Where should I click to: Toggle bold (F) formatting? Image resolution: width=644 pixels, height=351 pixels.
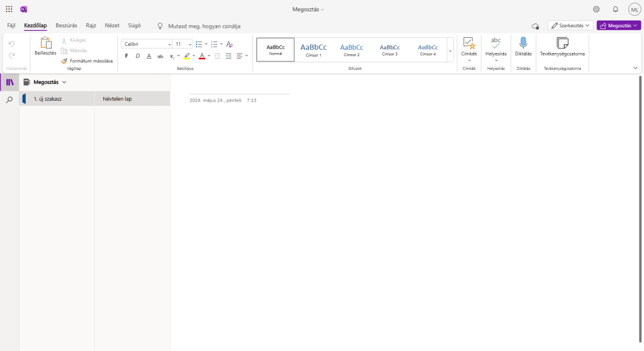[x=127, y=56]
